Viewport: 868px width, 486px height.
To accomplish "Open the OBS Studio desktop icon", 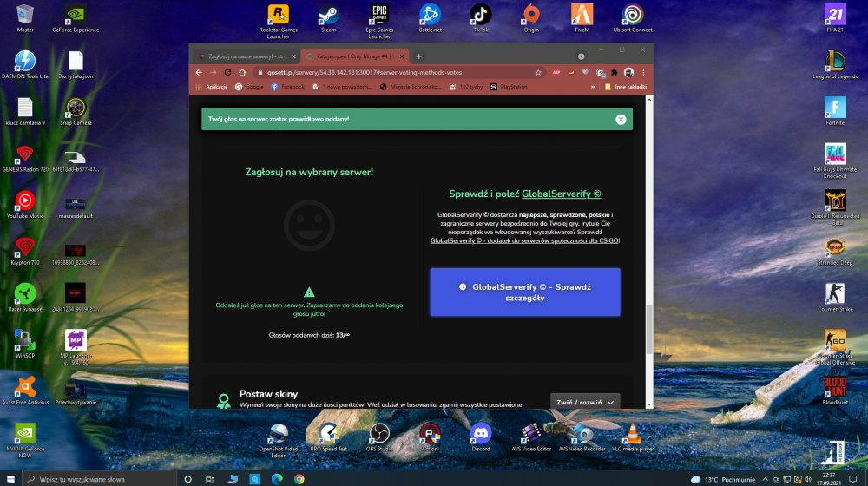I will (379, 438).
